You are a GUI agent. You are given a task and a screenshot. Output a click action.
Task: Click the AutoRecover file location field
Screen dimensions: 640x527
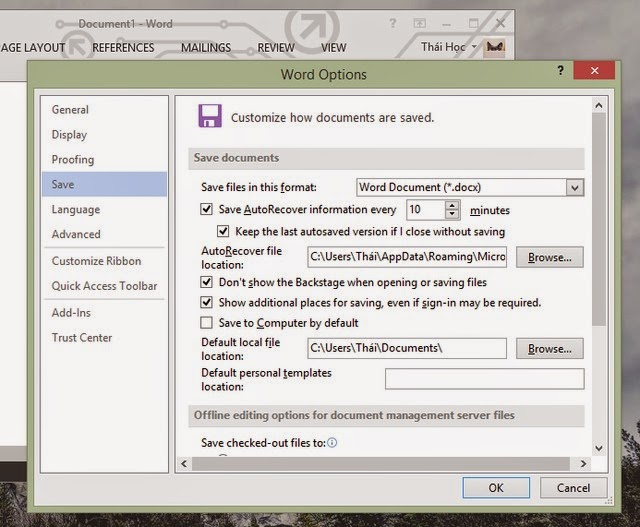tap(407, 257)
